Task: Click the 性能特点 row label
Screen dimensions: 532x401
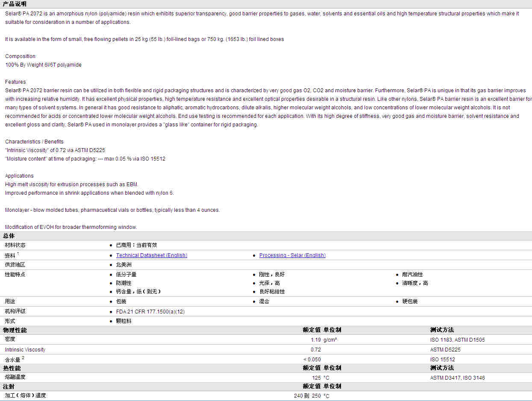Action: 15,275
